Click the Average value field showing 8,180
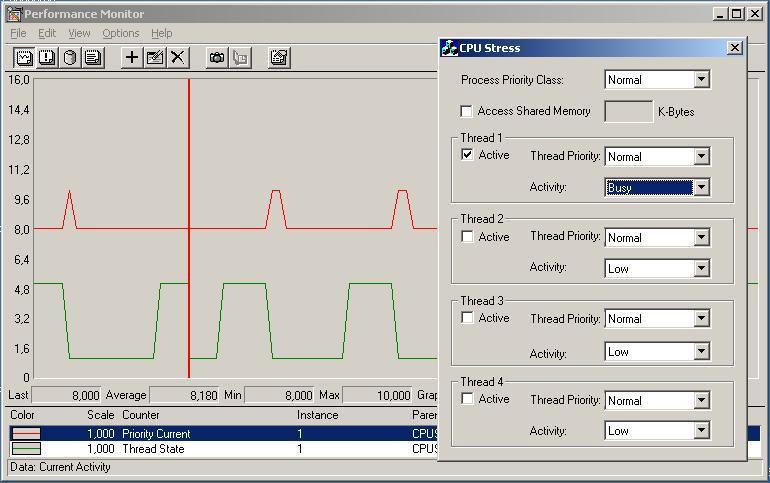770x483 pixels. 184,395
